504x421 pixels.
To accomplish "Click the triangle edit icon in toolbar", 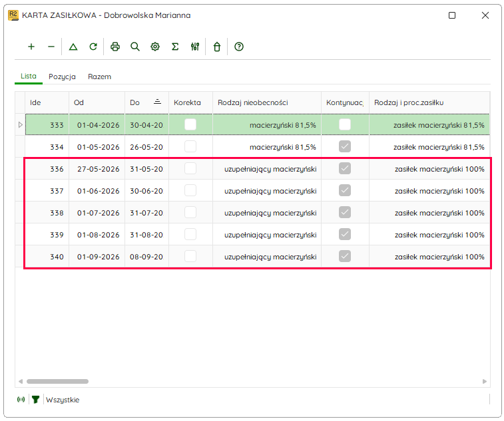I will [73, 47].
